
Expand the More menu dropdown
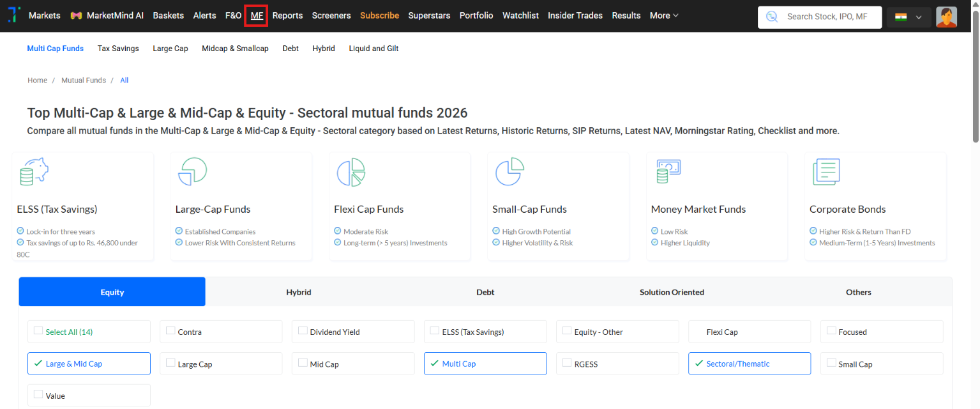664,15
